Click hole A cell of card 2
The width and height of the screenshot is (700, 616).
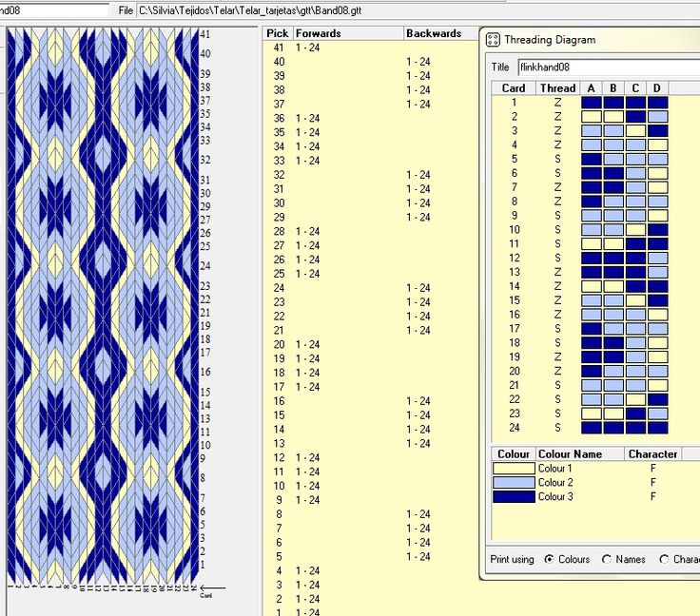[x=591, y=117]
